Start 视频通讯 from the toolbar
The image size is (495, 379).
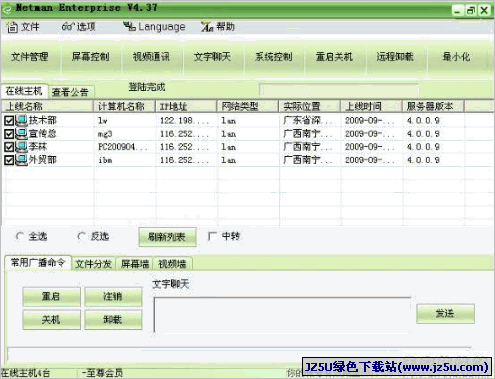(x=152, y=57)
